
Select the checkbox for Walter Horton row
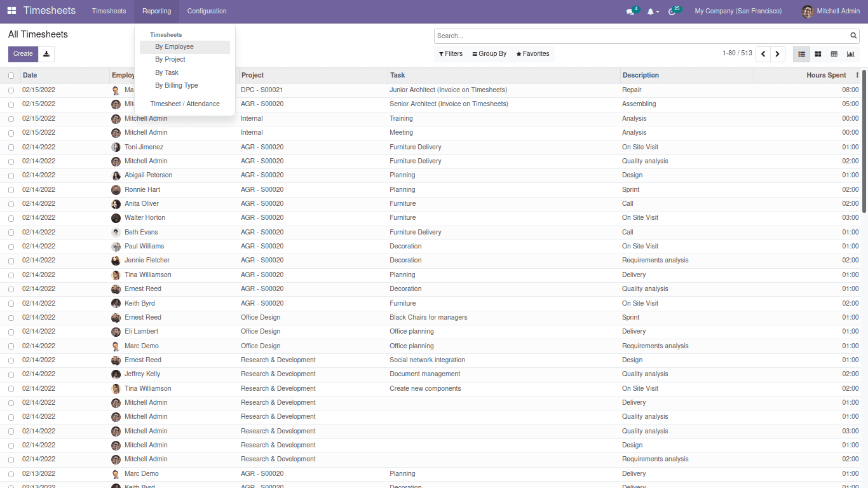(x=11, y=218)
